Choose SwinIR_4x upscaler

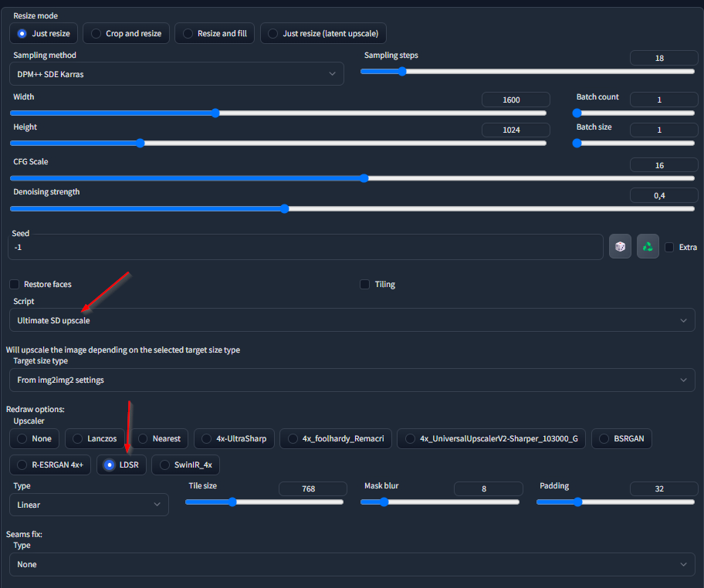[186, 465]
